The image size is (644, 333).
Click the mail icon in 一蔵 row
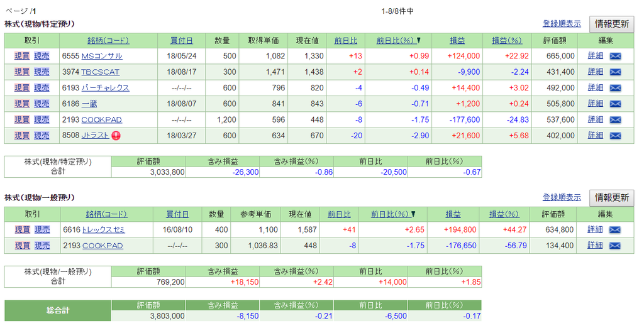[x=615, y=104]
